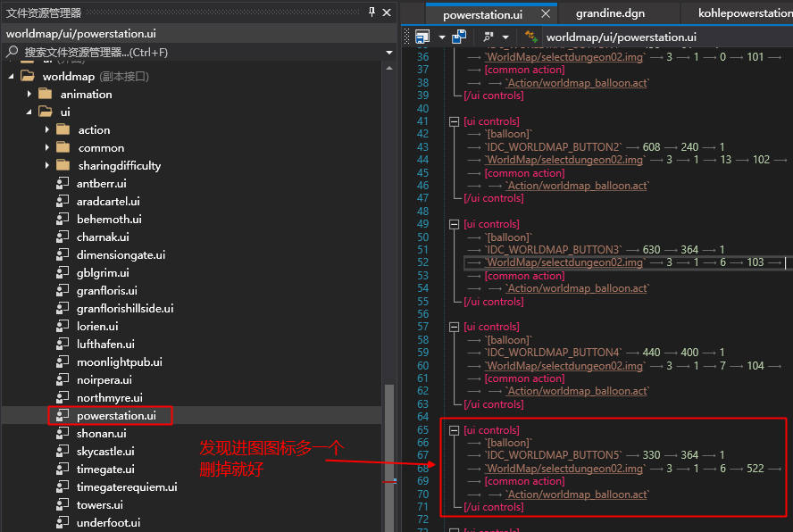Viewport: 793px width, 532px height.
Task: Click the lorien.ui file icon
Action: tap(63, 326)
